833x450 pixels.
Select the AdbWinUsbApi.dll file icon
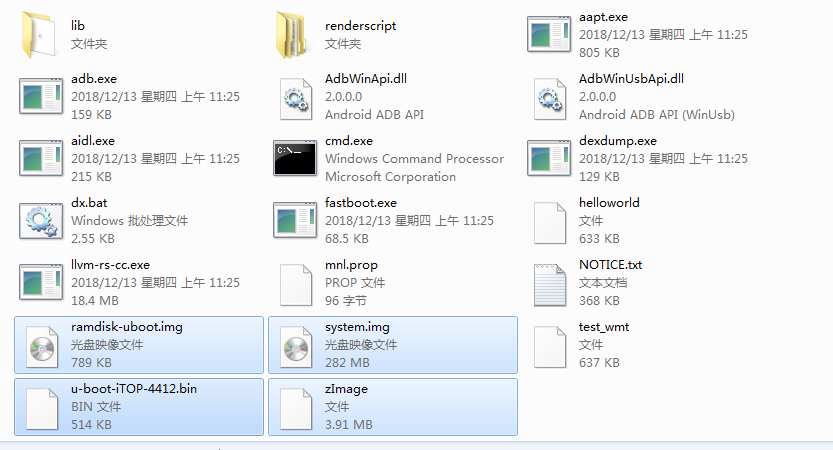pyautogui.click(x=550, y=98)
